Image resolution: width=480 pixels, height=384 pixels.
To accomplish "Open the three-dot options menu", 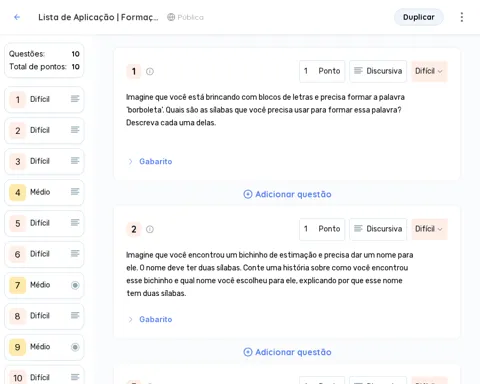I will tap(462, 17).
